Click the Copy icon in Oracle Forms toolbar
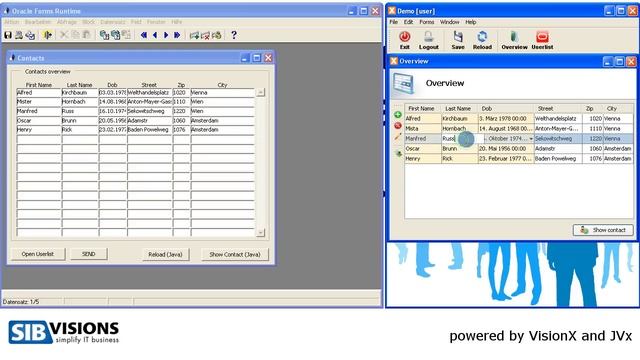Screen dimensions: 640x360 [75, 36]
